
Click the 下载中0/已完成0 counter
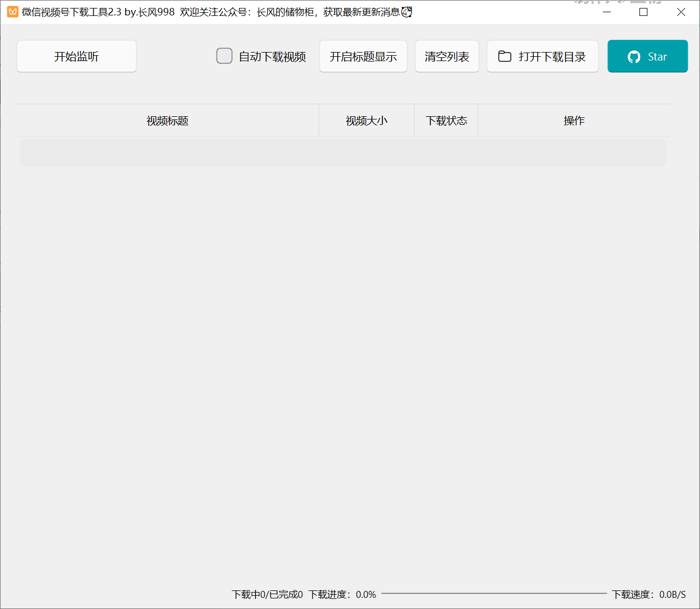[267, 594]
